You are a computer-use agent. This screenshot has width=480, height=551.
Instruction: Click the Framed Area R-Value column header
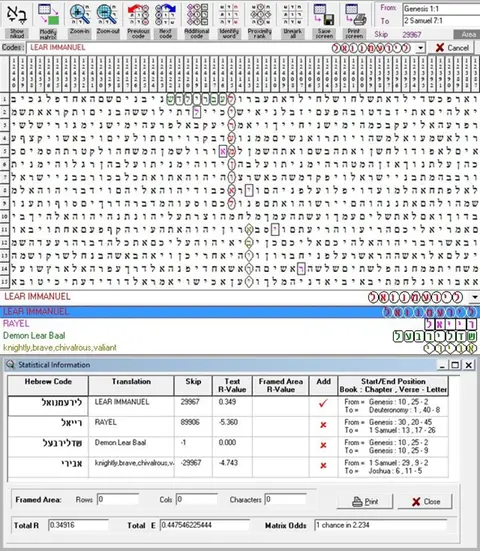280,385
